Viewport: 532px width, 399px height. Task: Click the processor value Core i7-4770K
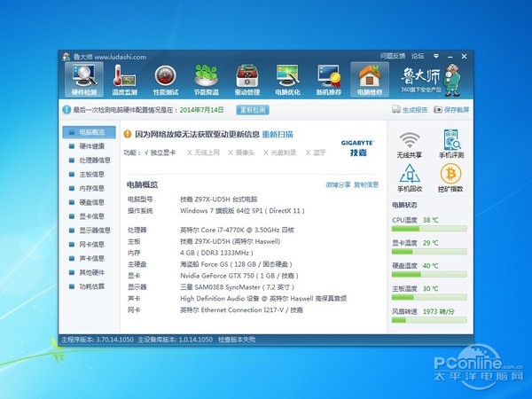pyautogui.click(x=237, y=230)
